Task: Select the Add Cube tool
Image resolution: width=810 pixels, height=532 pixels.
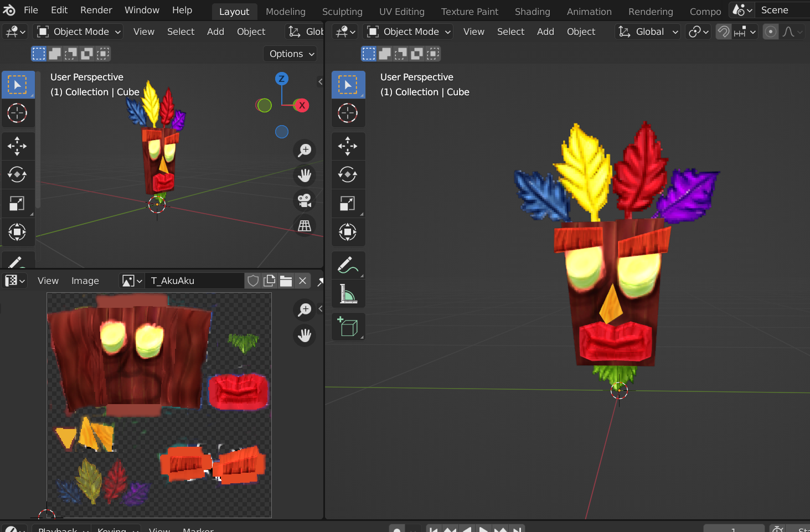Action: point(348,327)
